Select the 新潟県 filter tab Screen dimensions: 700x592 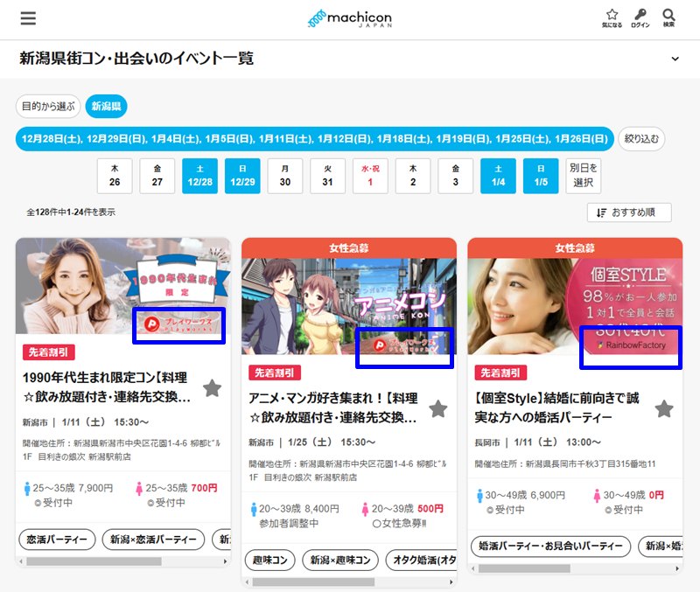106,107
